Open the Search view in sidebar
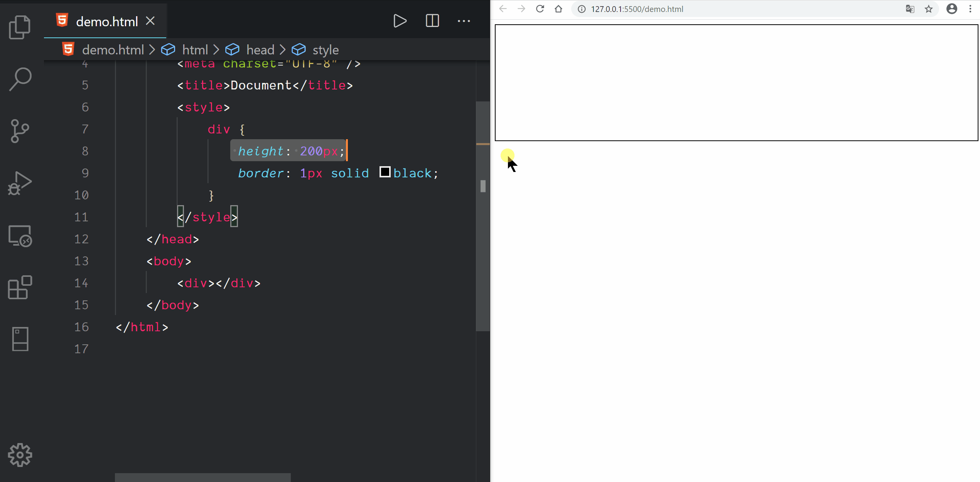 click(x=20, y=79)
